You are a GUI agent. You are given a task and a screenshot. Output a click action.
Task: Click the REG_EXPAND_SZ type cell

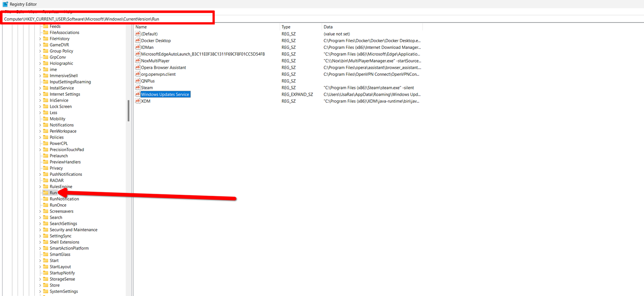point(297,95)
